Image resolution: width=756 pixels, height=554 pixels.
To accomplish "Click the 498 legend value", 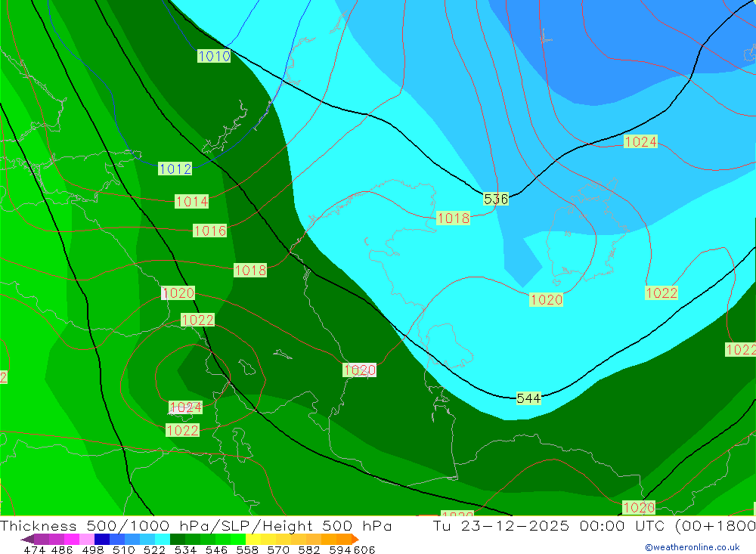I will pos(92,549).
